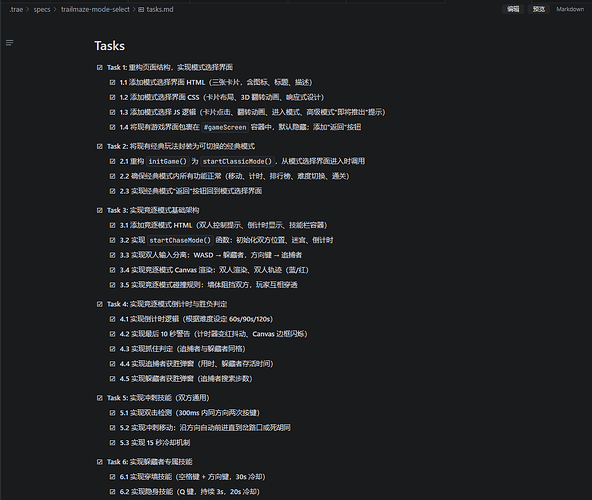Click the startChaseMode() inline code
Image resolution: width=592 pixels, height=500 pixels.
pos(180,241)
